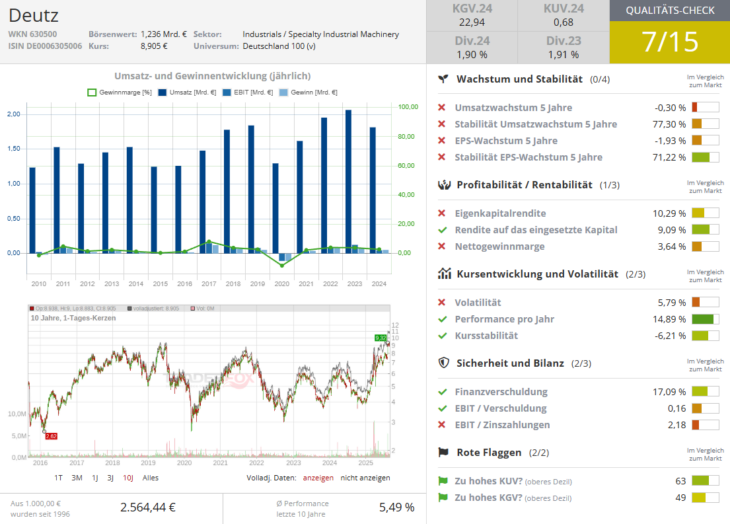This screenshot has height=524, width=730.
Task: Click the QUALITÄTS-CHECK header
Action: pyautogui.click(x=670, y=10)
